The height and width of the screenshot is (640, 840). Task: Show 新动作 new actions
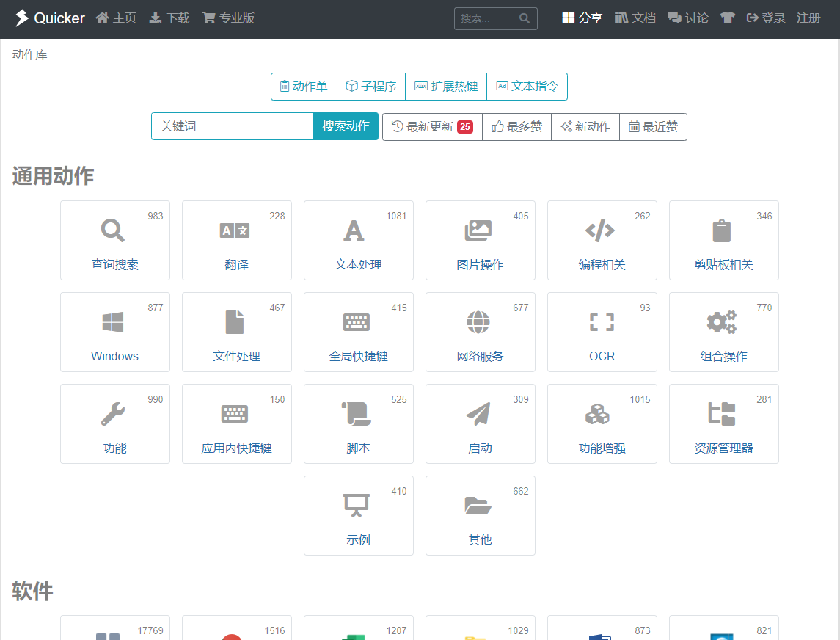point(585,126)
